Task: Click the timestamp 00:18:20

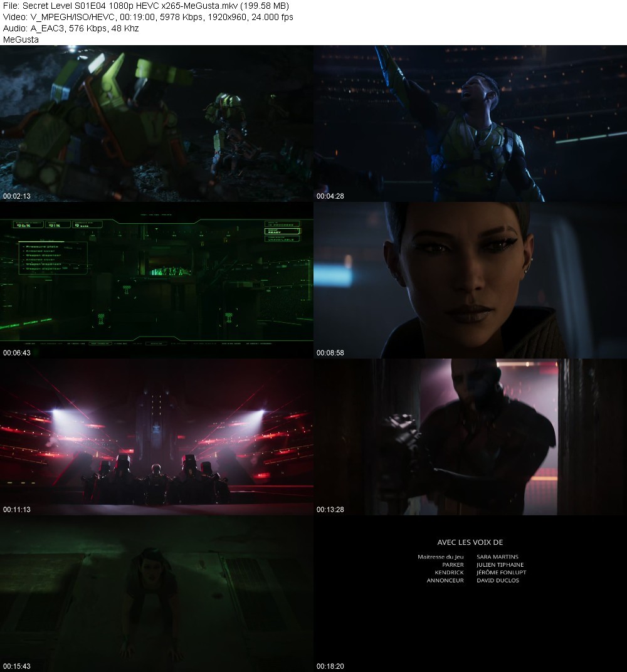Action: point(330,666)
